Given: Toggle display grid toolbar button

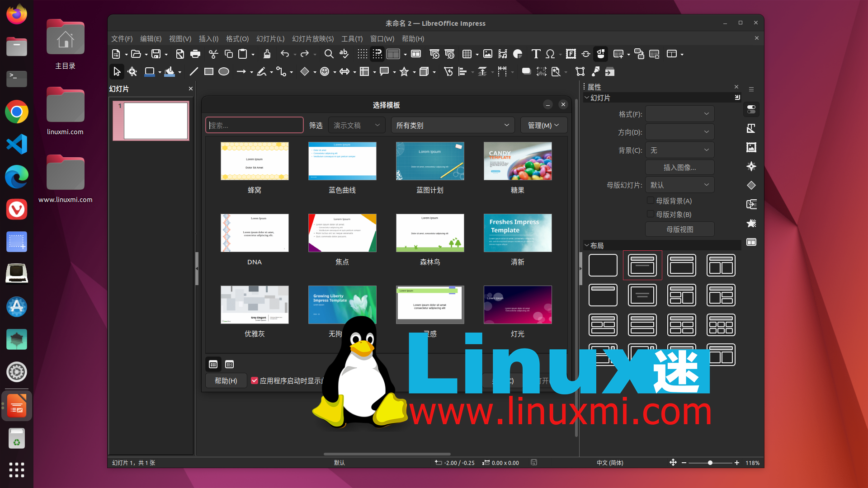Looking at the screenshot, I should 363,54.
